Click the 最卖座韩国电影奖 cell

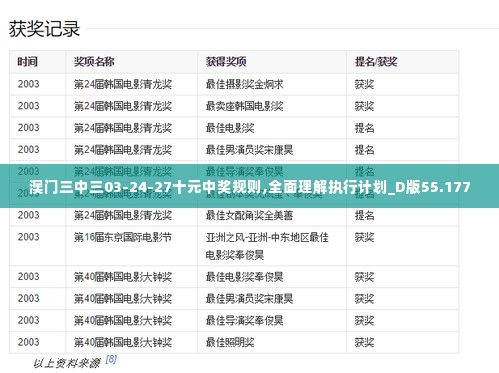click(x=244, y=106)
